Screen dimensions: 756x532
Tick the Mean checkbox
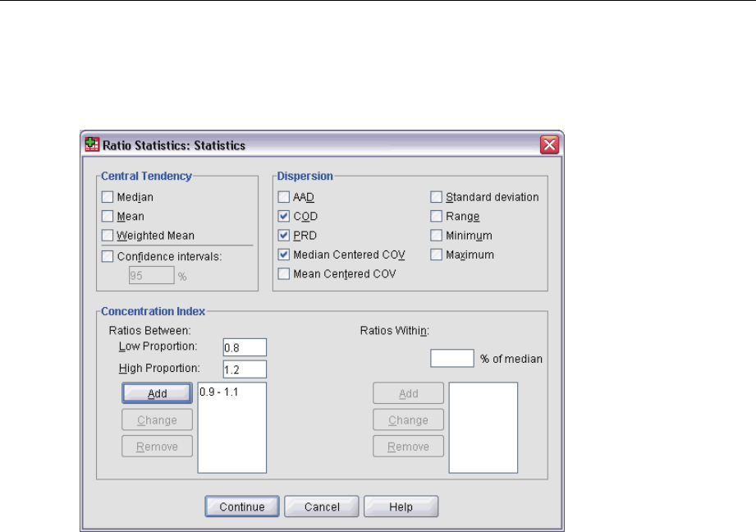[x=108, y=216]
